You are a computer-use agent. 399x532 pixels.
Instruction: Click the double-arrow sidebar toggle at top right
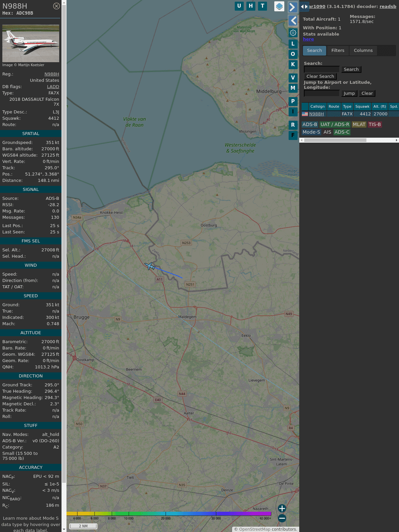(x=304, y=7)
